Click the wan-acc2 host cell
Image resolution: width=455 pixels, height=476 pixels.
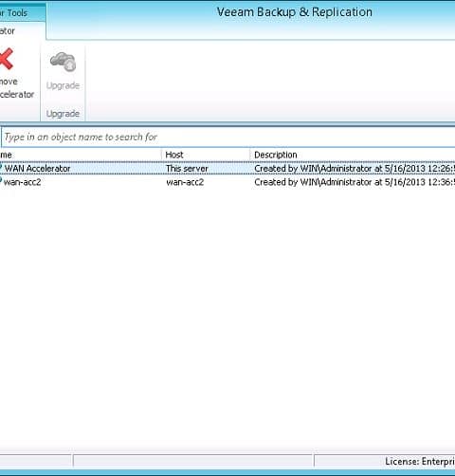pyautogui.click(x=185, y=182)
